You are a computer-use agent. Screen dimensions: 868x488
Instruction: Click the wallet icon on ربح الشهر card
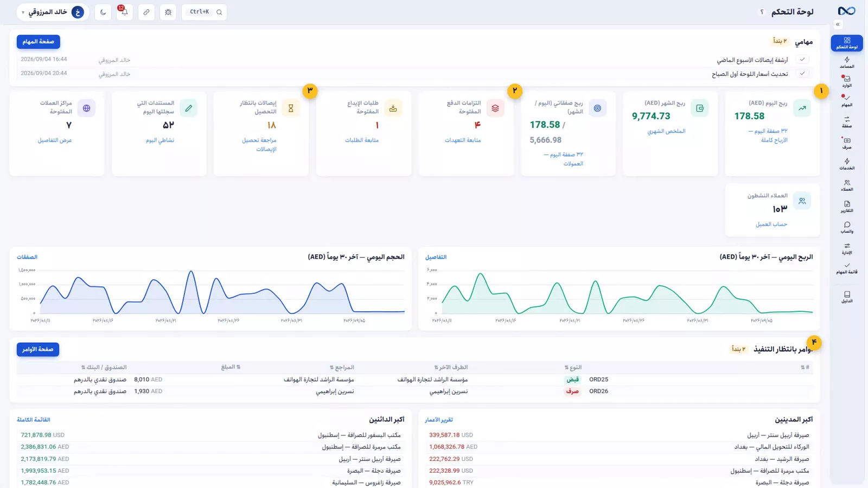(x=700, y=108)
